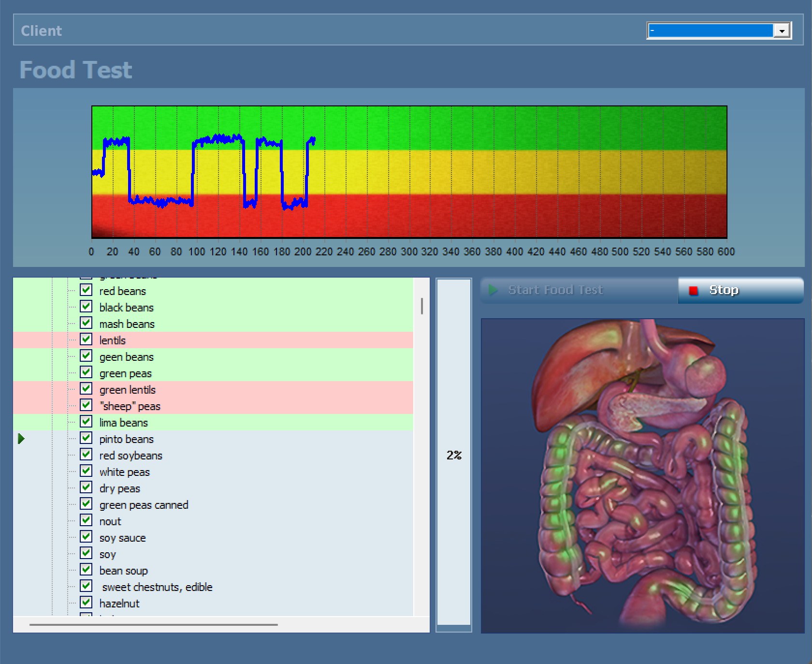This screenshot has width=812, height=664.
Task: Select the 'sweet chestnuts, edible' row text
Action: tap(157, 587)
